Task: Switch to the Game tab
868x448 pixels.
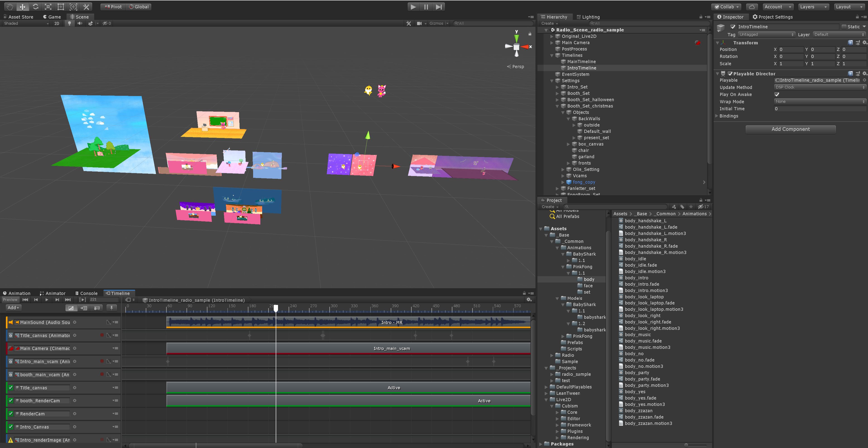Action: 52,17
